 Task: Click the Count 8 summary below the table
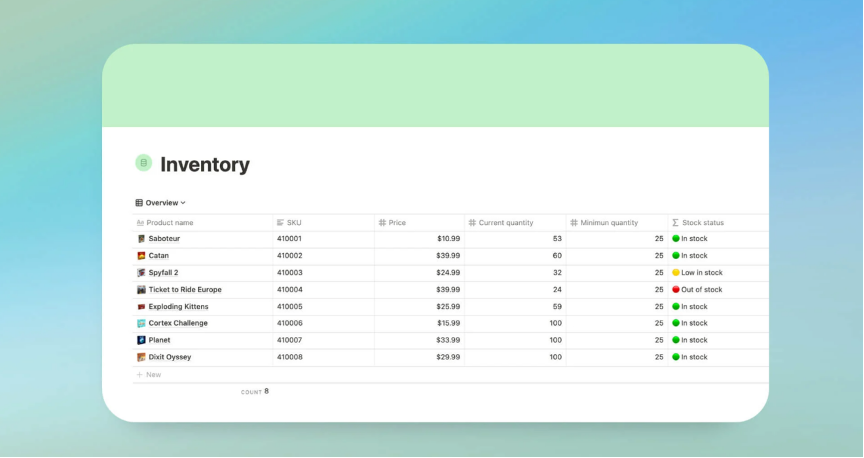255,392
